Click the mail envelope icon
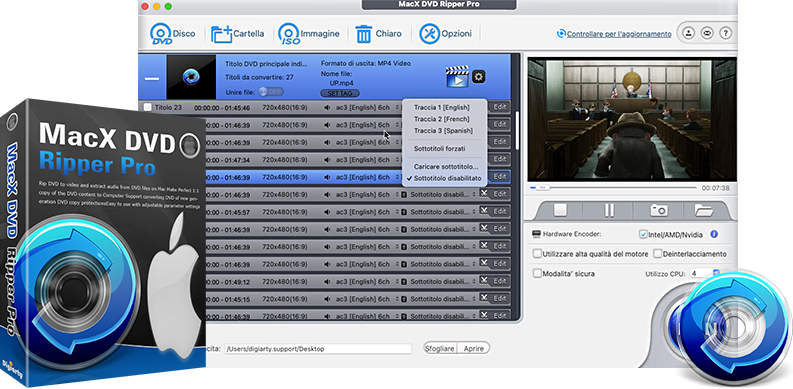This screenshot has height=389, width=793. pos(707,33)
